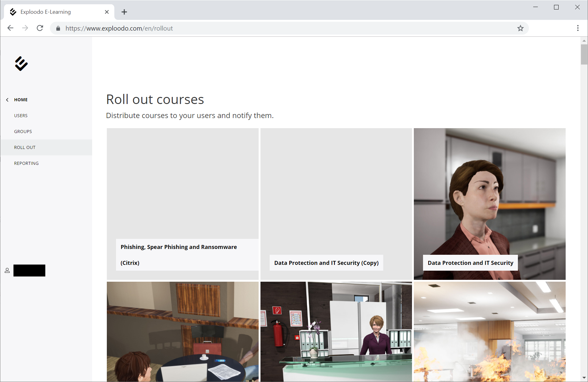
Task: Click the Exploodo logo in sidebar
Action: coord(21,64)
